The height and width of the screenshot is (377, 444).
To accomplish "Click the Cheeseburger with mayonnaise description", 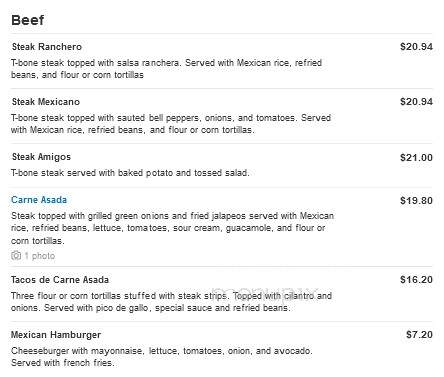I will click(162, 357).
